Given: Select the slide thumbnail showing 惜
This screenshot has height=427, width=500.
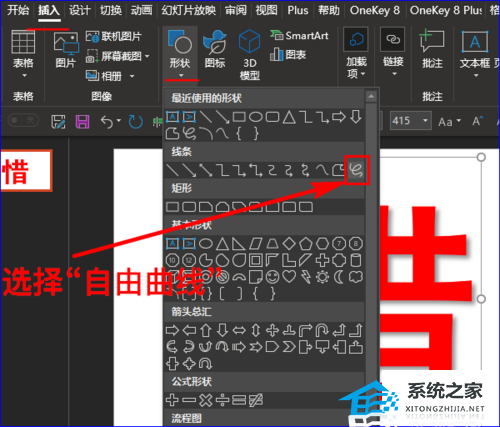Looking at the screenshot, I should (x=26, y=171).
